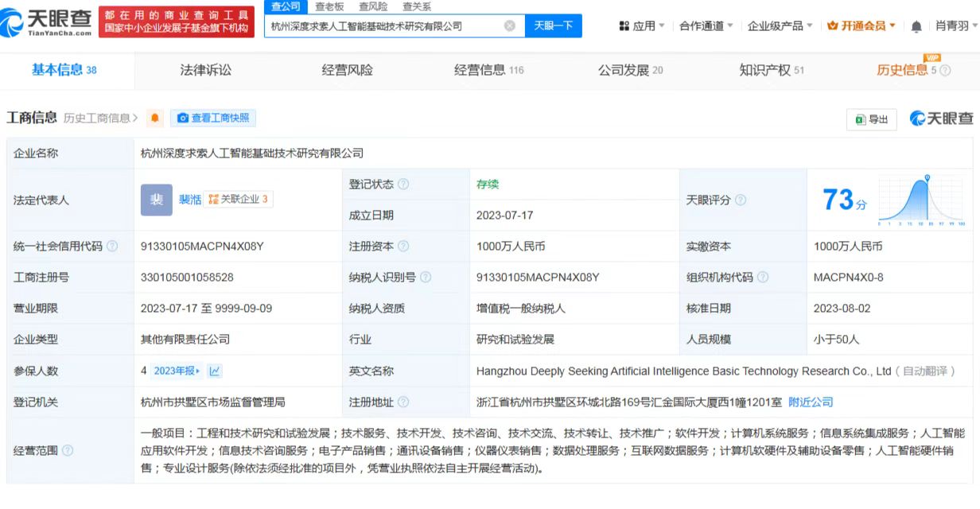Switch to the 法律诉讼 tab
The image size is (980, 509).
coord(206,70)
